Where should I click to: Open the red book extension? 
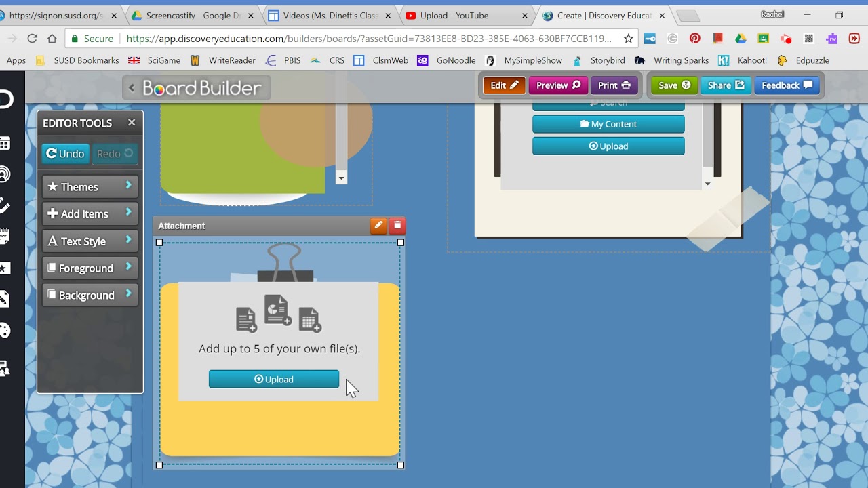[x=717, y=39]
